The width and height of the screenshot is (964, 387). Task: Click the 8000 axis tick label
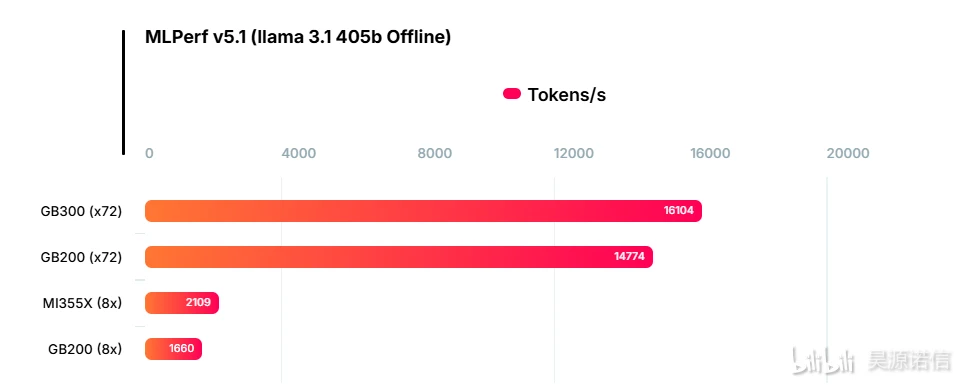point(435,153)
